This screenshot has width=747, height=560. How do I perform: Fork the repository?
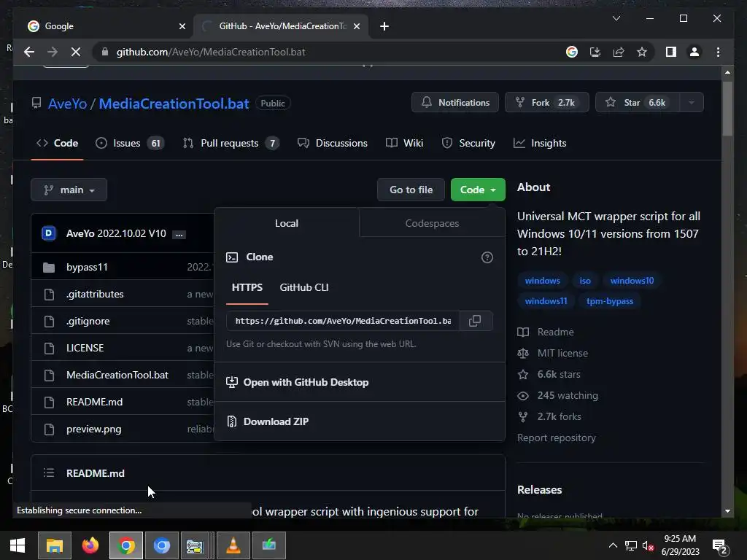point(546,102)
